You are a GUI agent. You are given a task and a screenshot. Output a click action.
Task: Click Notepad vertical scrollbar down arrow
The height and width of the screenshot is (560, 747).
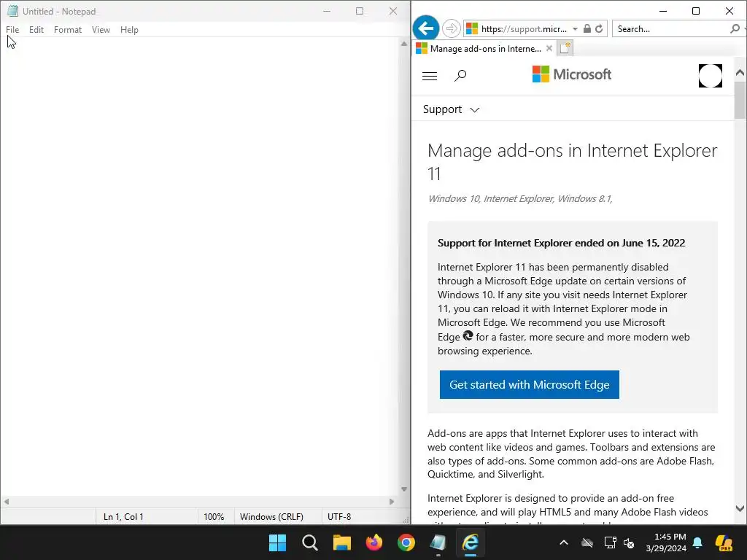pos(404,489)
